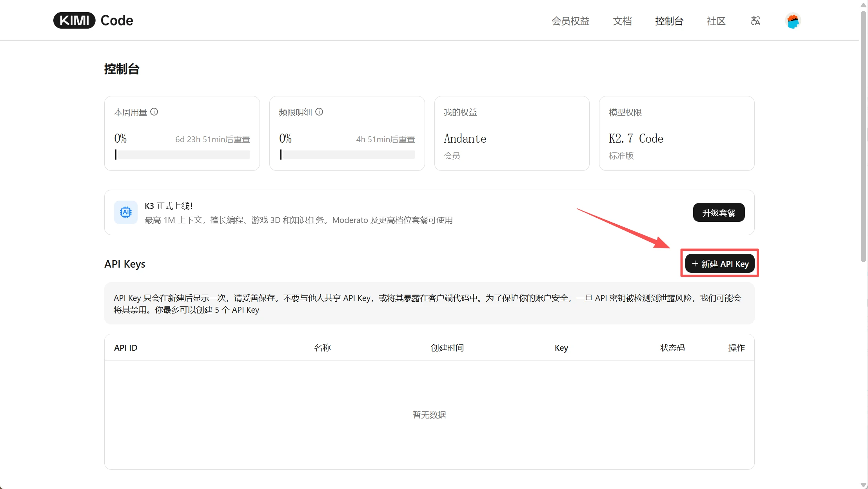Click the 创建时间 column header
This screenshot has height=489, width=868.
point(447,348)
